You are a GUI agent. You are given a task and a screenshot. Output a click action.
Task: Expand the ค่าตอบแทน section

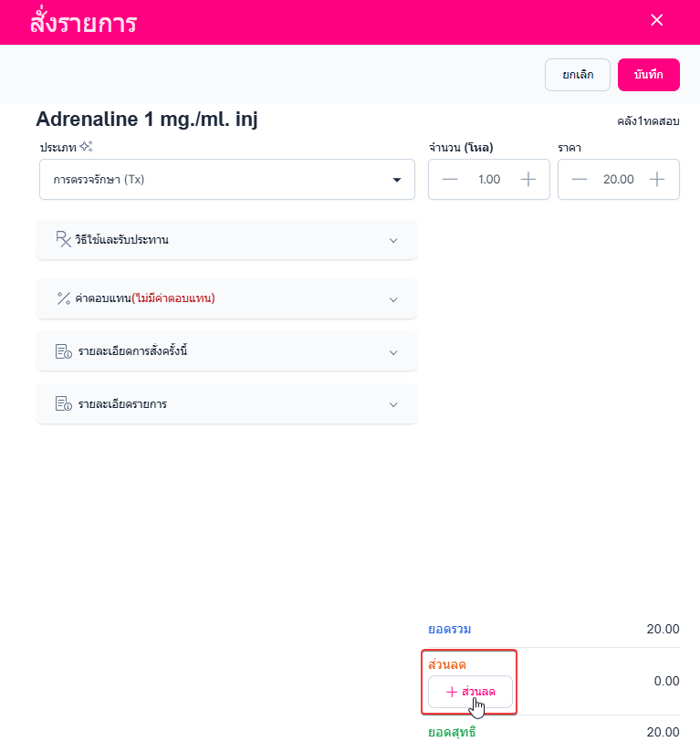coord(393,299)
